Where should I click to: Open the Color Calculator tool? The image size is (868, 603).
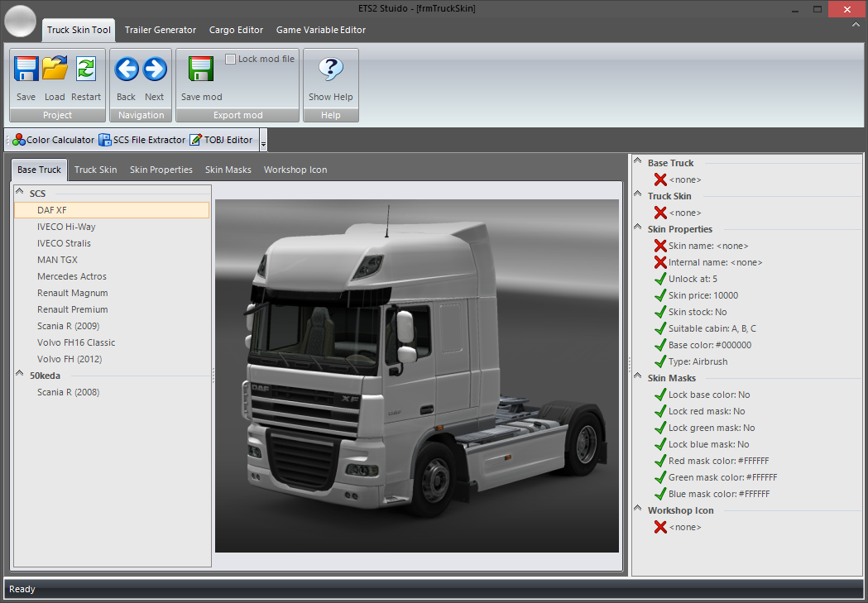(54, 140)
